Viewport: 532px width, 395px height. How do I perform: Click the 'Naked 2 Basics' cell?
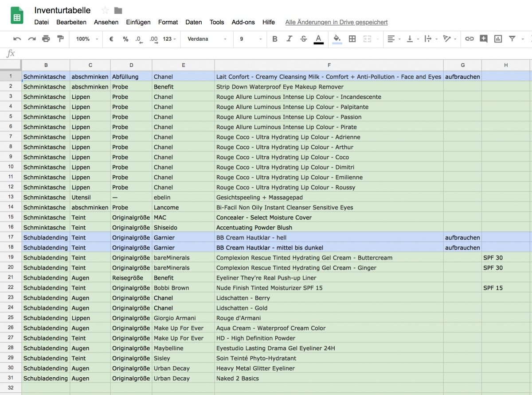[x=329, y=379]
